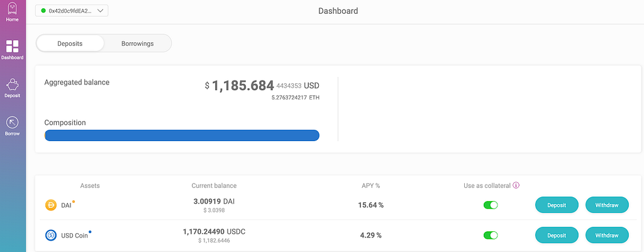The image size is (644, 252).
Task: Click the DAI current balance amount
Action: tap(214, 202)
